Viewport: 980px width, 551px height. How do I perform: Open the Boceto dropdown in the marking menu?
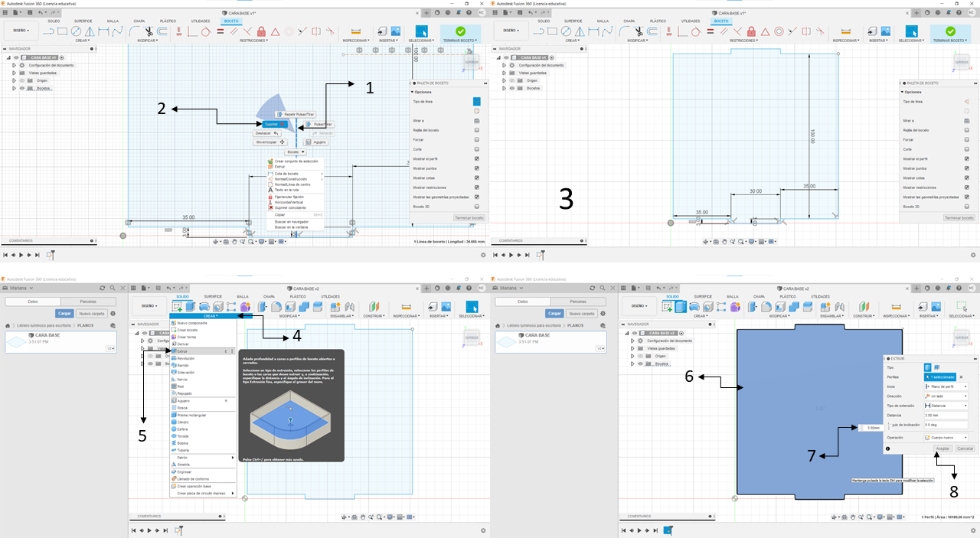pyautogui.click(x=296, y=152)
